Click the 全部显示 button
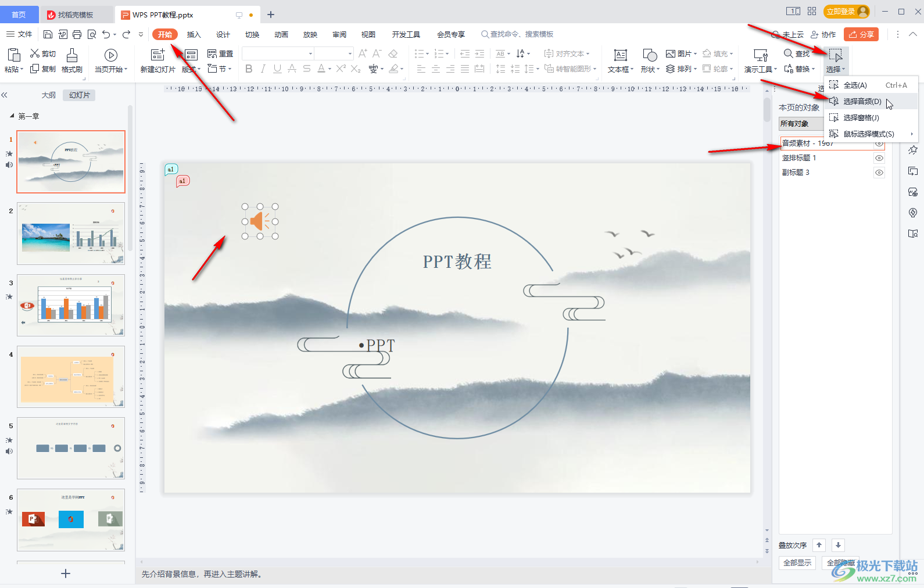 click(797, 563)
